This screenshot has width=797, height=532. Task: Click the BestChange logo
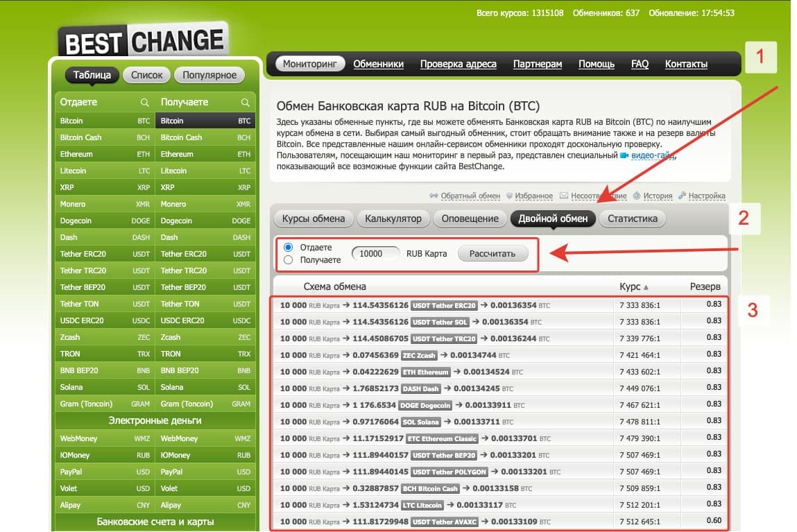tap(144, 40)
